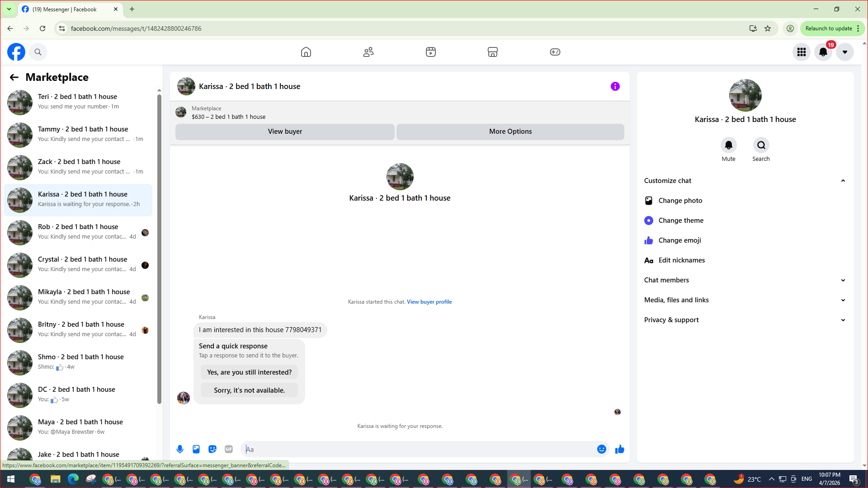Open the Gaming controller icon
This screenshot has height=488, width=868.
coord(555,52)
